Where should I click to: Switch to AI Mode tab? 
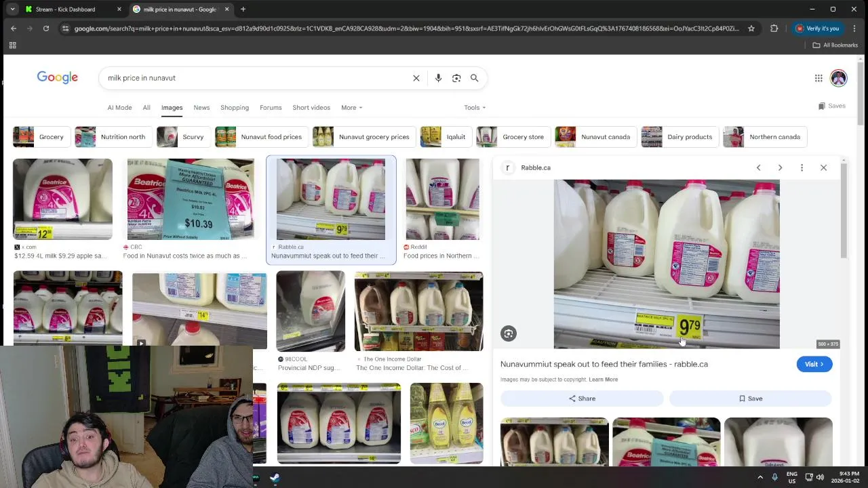pos(119,108)
